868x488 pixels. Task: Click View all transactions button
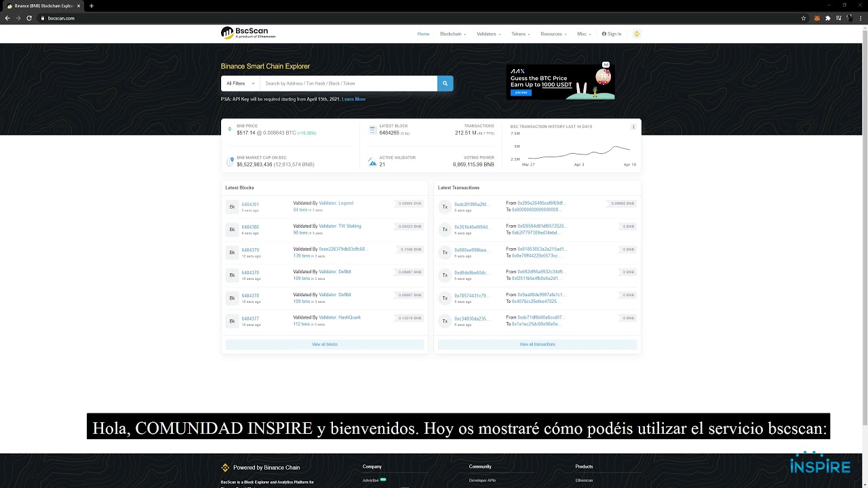pyautogui.click(x=537, y=344)
